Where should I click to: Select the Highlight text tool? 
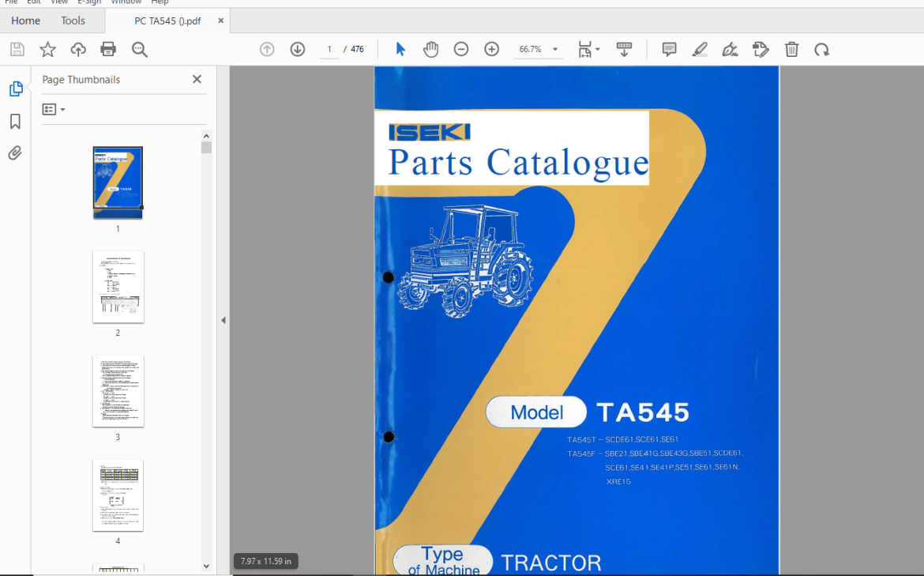point(700,50)
